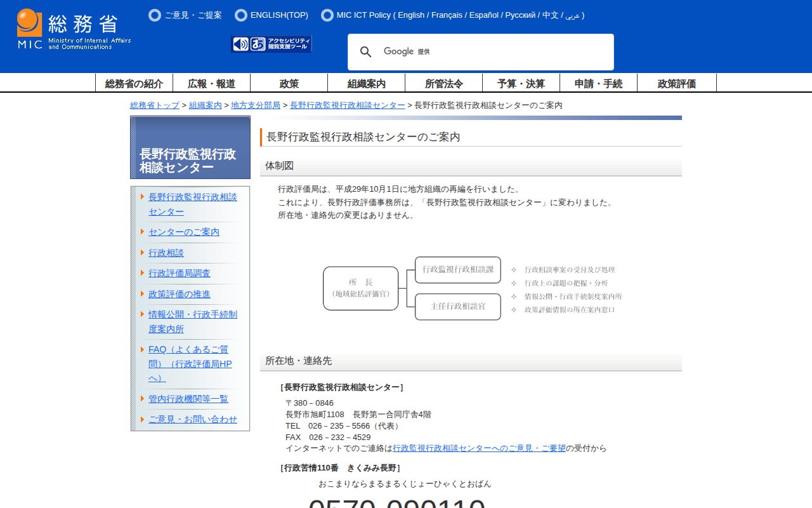Click the bullet icon beside ENGLISH(TOP)
Viewport: 812px width, 508px height.
click(x=241, y=15)
